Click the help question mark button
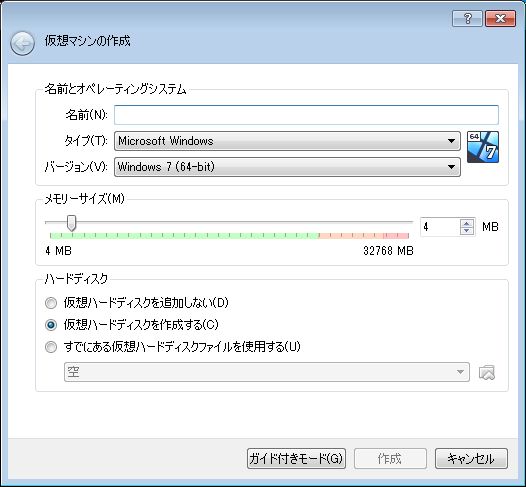 pos(467,18)
